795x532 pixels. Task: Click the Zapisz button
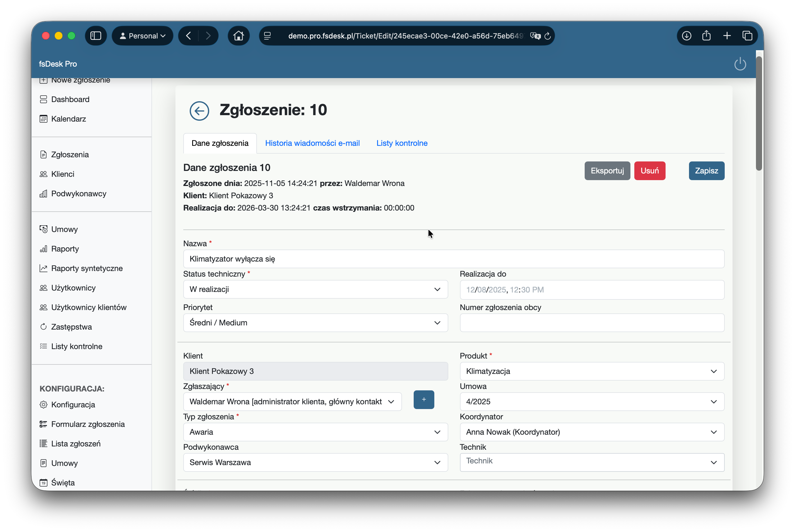coord(706,171)
